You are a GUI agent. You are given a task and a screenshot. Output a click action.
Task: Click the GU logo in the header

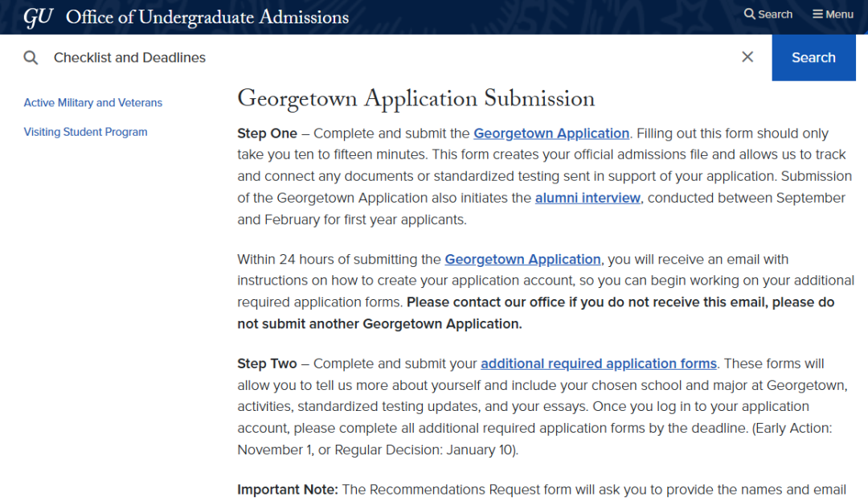[39, 17]
